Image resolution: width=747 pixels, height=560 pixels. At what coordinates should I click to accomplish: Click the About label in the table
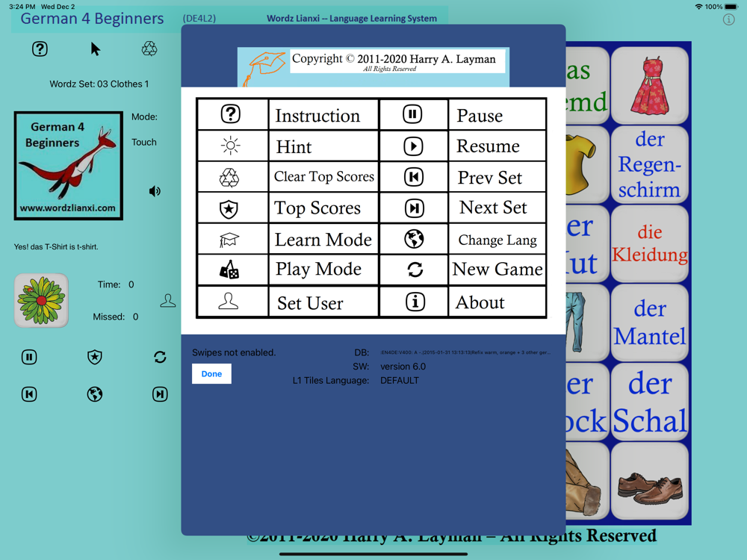tap(480, 303)
